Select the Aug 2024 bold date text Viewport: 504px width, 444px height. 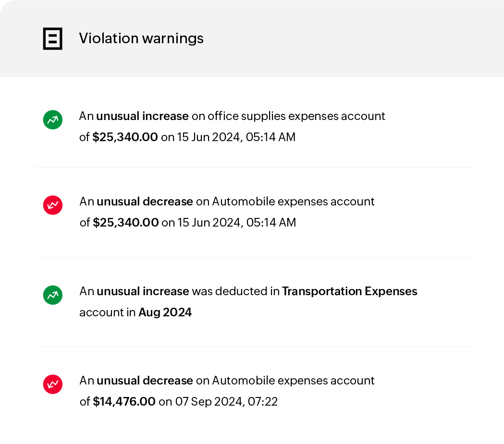pos(165,312)
